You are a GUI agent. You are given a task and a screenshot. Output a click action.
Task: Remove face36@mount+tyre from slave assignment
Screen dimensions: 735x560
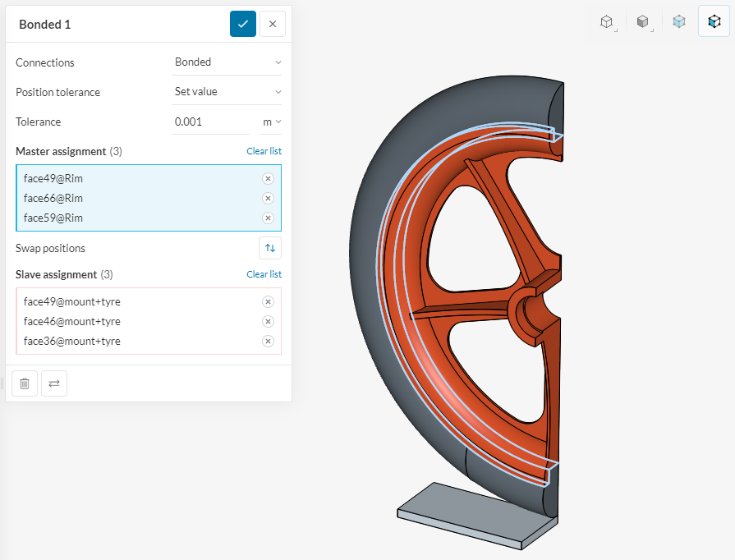click(268, 342)
